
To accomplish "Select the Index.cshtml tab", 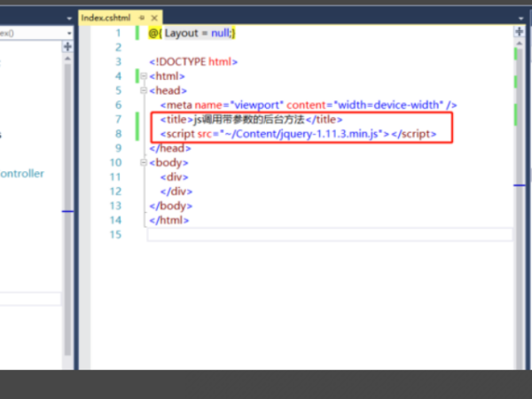I will pos(106,18).
